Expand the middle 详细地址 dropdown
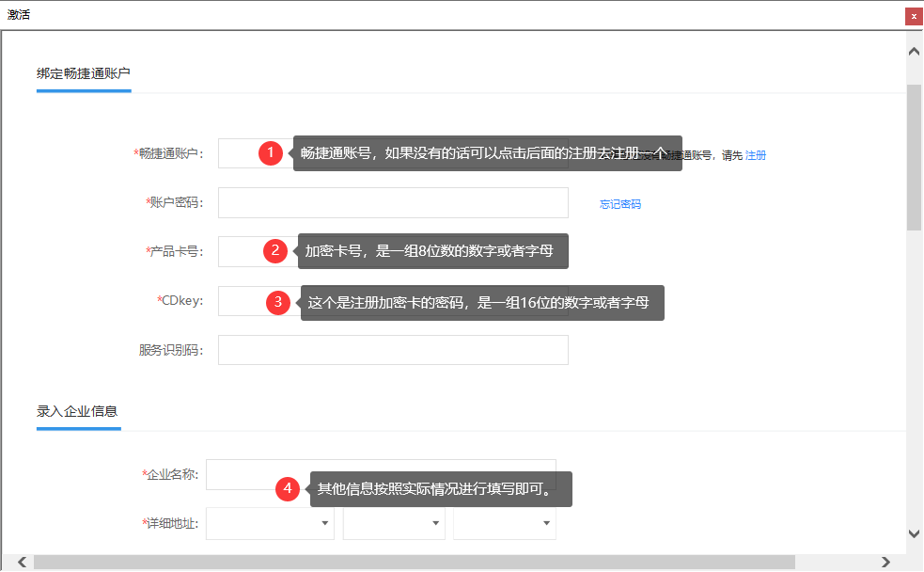This screenshot has height=572, width=924. click(394, 523)
